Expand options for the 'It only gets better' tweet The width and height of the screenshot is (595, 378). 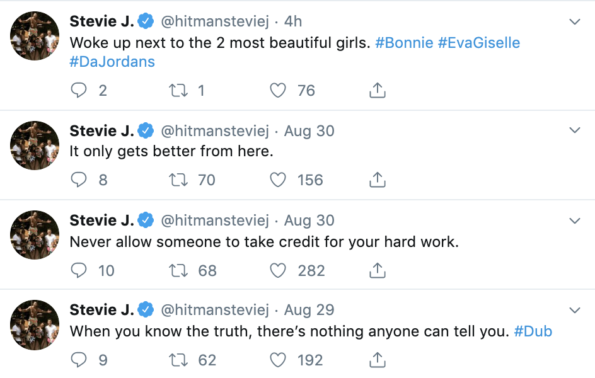pos(575,130)
